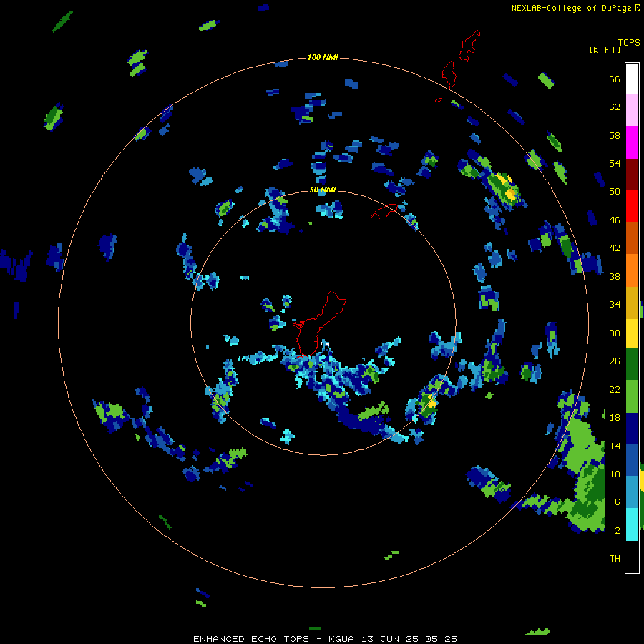The height and width of the screenshot is (644, 644).
Task: Click the TOPS legend title
Action: pyautogui.click(x=629, y=42)
